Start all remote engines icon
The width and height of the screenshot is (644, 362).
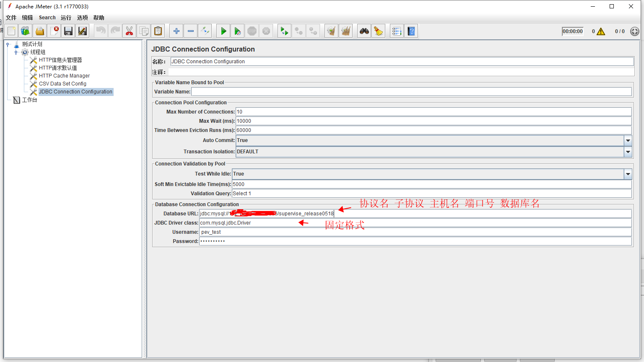pyautogui.click(x=284, y=31)
